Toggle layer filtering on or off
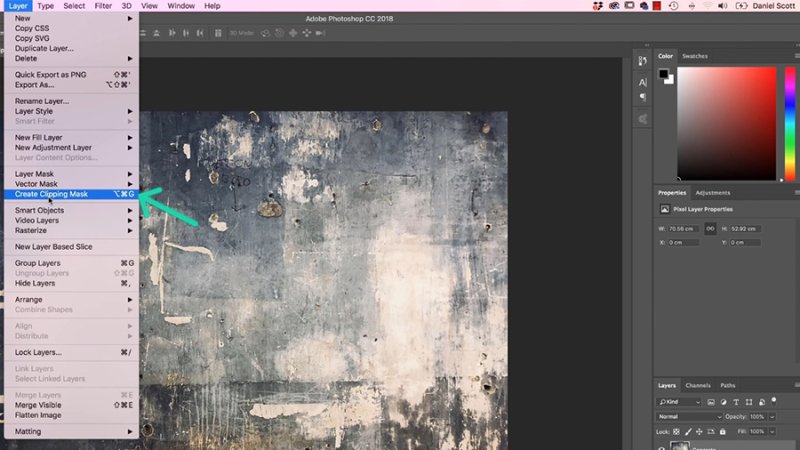Viewport: 800px width, 450px height. point(773,399)
